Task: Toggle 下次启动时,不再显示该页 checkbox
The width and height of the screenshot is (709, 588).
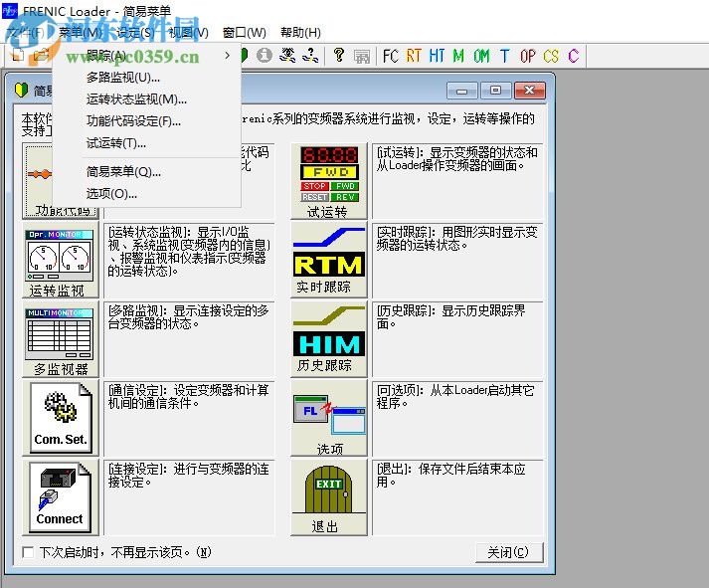Action: 28,552
